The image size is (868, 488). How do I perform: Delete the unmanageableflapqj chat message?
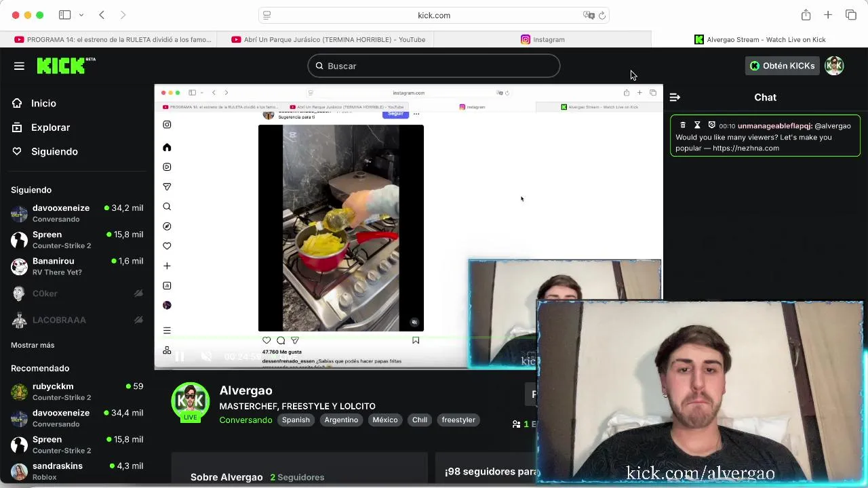683,125
